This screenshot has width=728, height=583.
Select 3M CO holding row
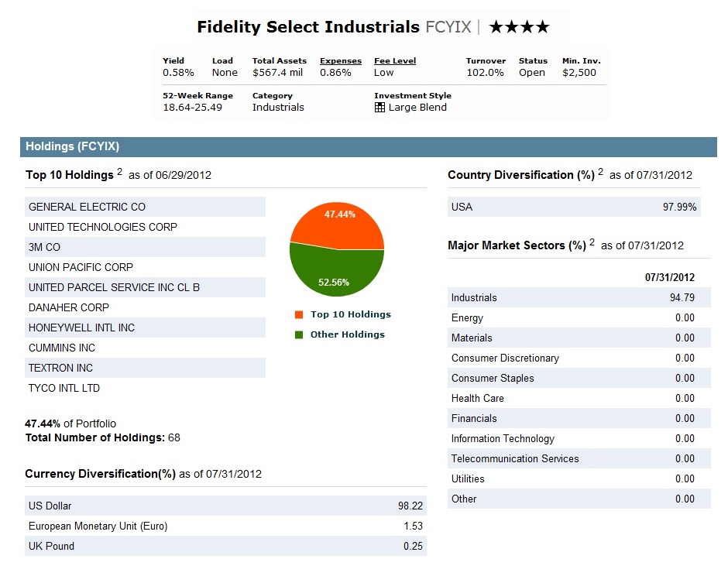145,247
